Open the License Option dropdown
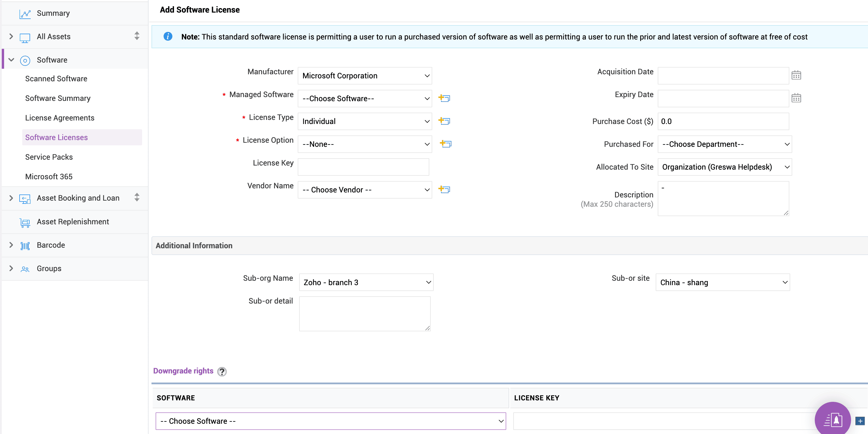This screenshot has width=868, height=434. 365,144
